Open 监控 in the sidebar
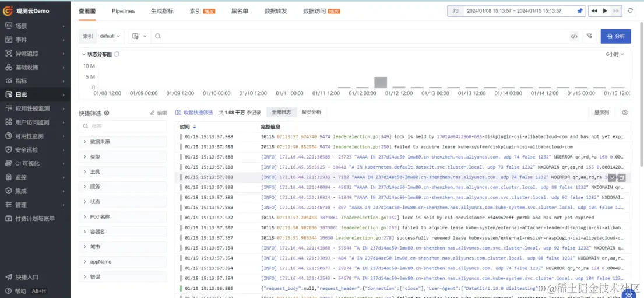This screenshot has height=298, width=644. 36,177
